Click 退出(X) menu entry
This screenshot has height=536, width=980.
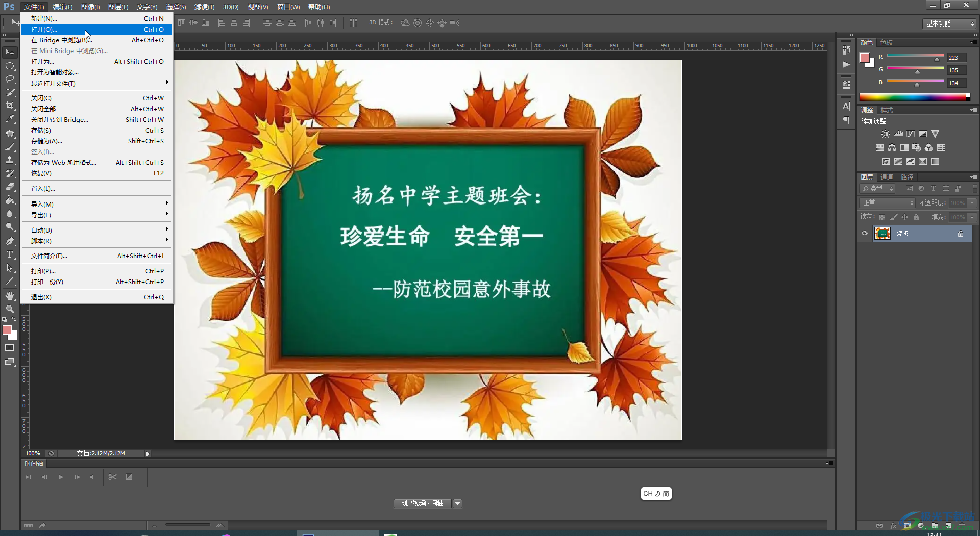pos(97,297)
